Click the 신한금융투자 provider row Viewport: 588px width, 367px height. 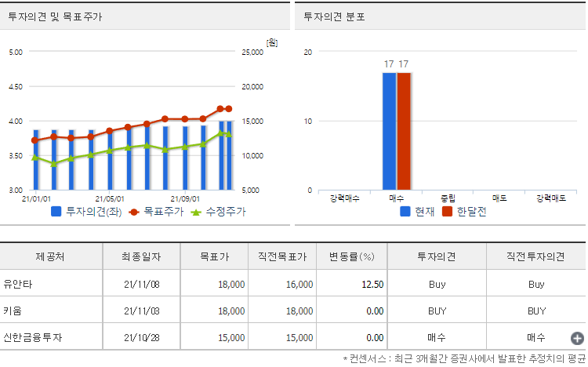pyautogui.click(x=292, y=337)
